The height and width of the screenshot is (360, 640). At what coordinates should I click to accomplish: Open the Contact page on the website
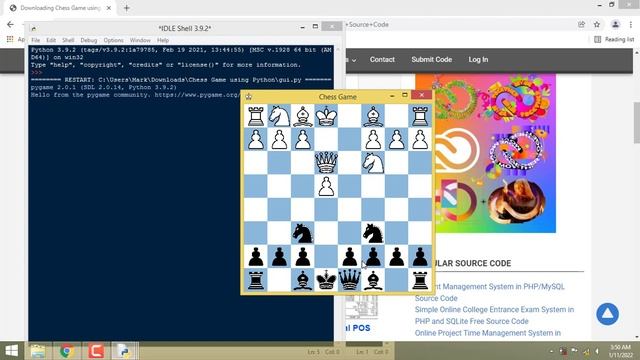(382, 60)
